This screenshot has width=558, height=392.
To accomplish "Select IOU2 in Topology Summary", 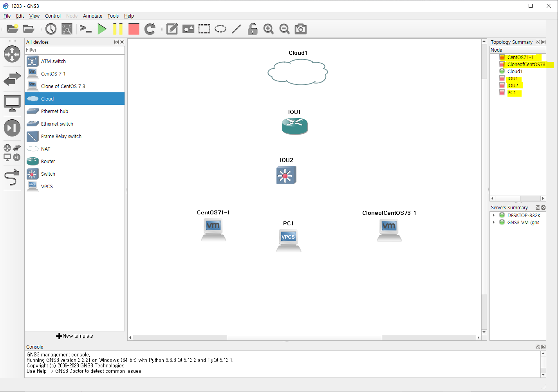I will click(513, 85).
